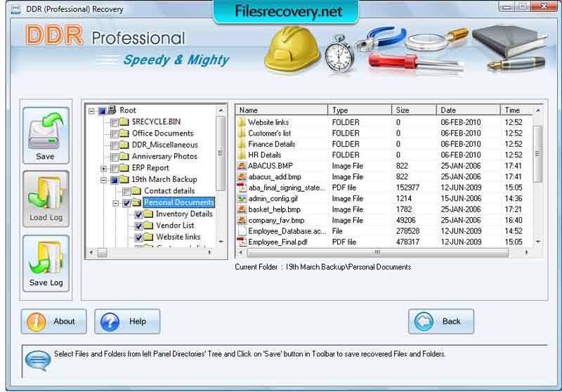The image size is (562, 392).
Task: Sort file list by Name column
Action: [x=282, y=110]
